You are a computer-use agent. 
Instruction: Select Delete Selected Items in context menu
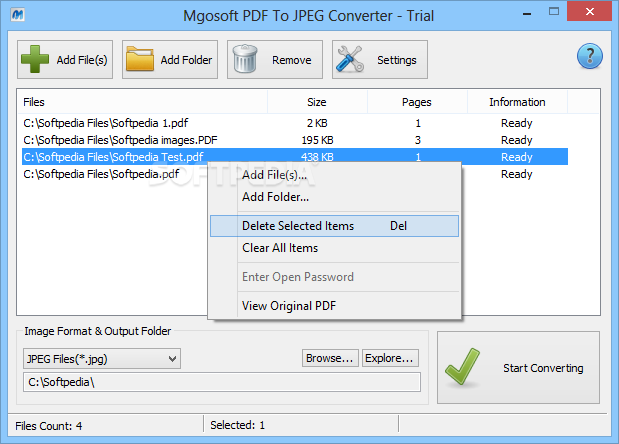click(x=334, y=226)
